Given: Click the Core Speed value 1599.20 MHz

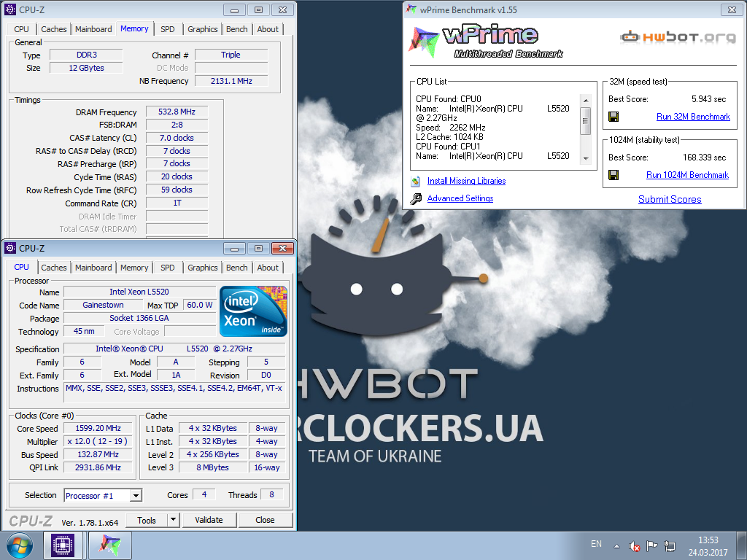Looking at the screenshot, I should click(98, 428).
